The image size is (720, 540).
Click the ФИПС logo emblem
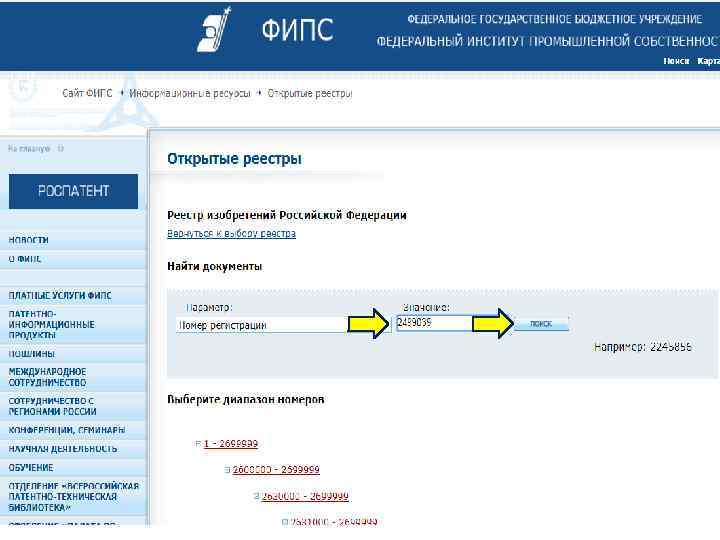point(214,30)
